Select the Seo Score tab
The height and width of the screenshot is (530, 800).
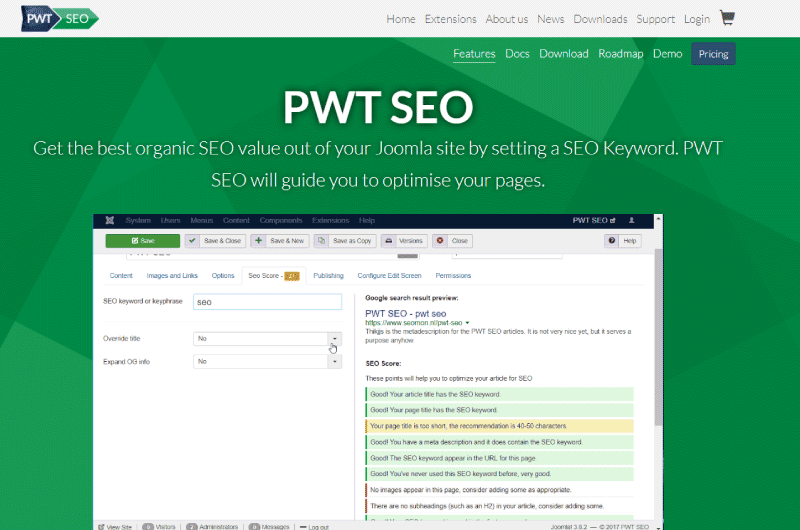click(274, 275)
